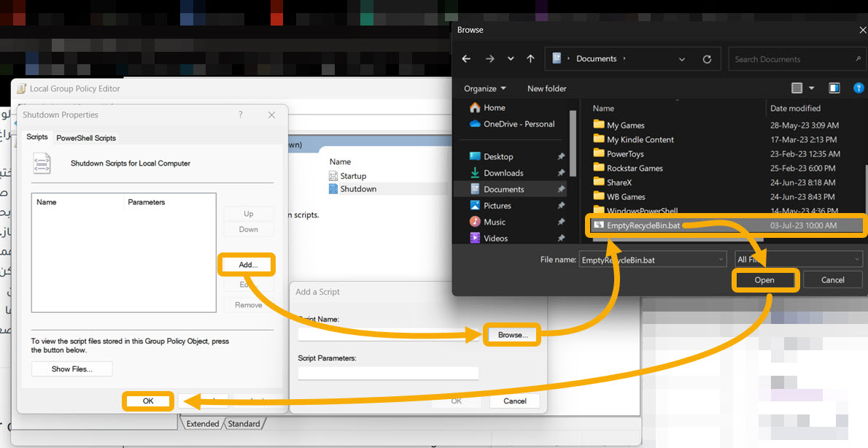The image size is (868, 448).
Task: Click Open to confirm the file
Action: click(764, 280)
